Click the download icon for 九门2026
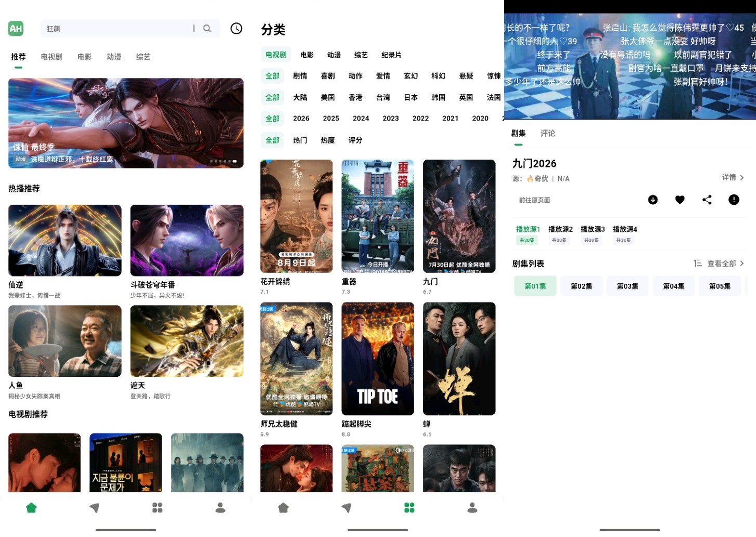The image size is (756, 537). tap(653, 200)
